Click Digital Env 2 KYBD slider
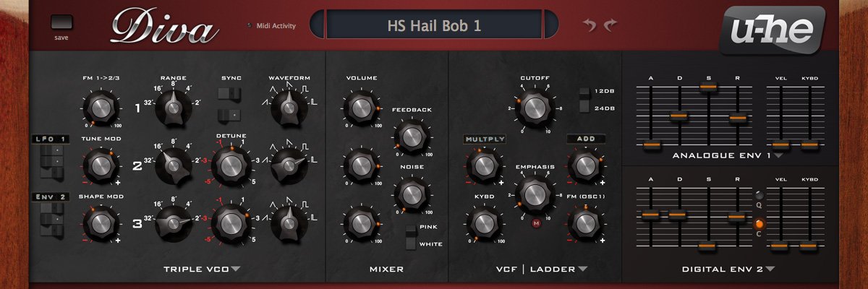 pyautogui.click(x=808, y=246)
